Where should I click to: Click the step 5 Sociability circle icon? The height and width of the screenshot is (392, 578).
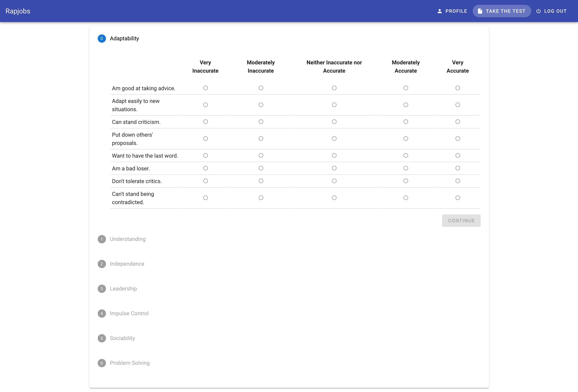click(101, 338)
